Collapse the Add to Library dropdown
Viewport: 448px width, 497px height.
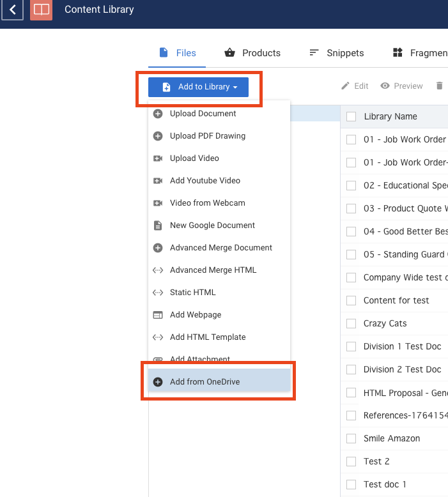tap(198, 87)
